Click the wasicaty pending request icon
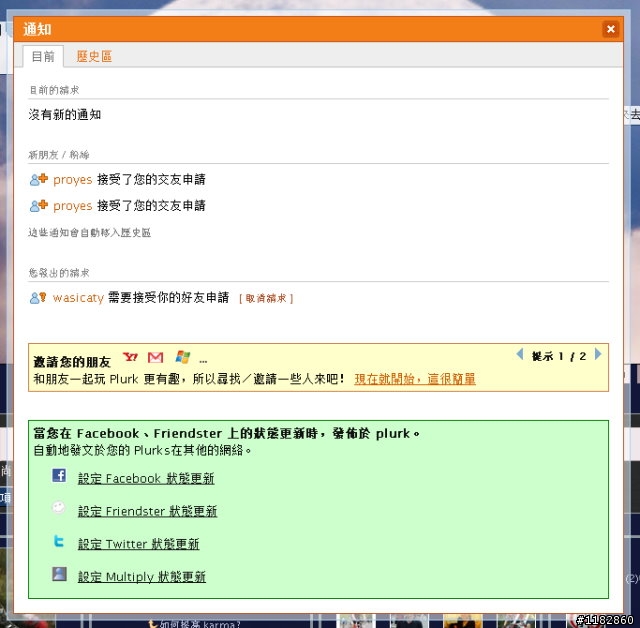 point(38,298)
